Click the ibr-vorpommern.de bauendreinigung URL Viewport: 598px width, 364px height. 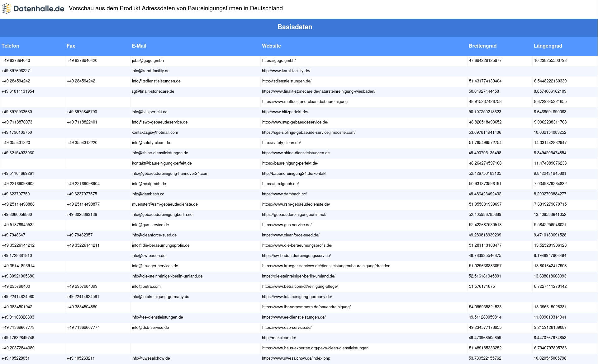point(306,307)
